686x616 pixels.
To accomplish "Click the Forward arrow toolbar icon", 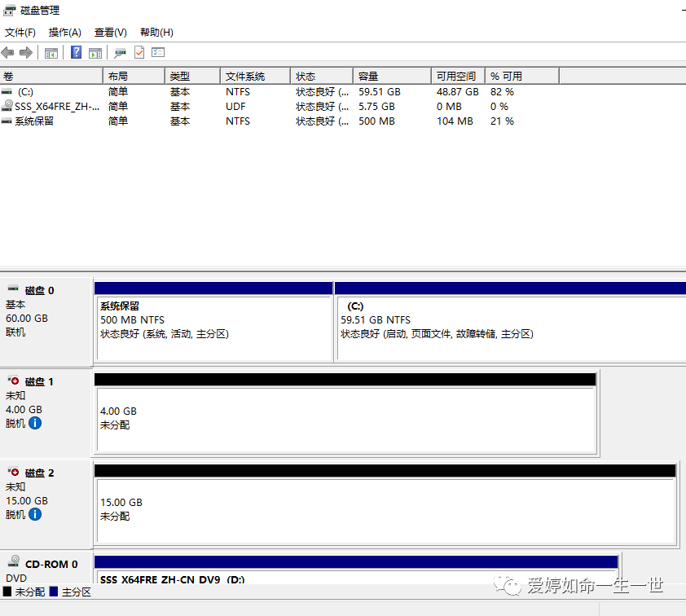I will (x=26, y=53).
